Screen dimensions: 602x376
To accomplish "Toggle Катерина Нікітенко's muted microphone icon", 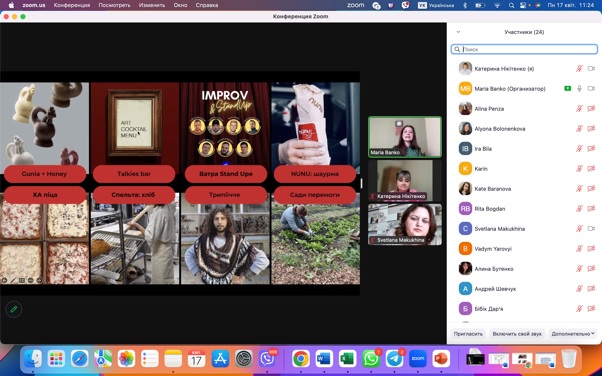I will pyautogui.click(x=579, y=69).
